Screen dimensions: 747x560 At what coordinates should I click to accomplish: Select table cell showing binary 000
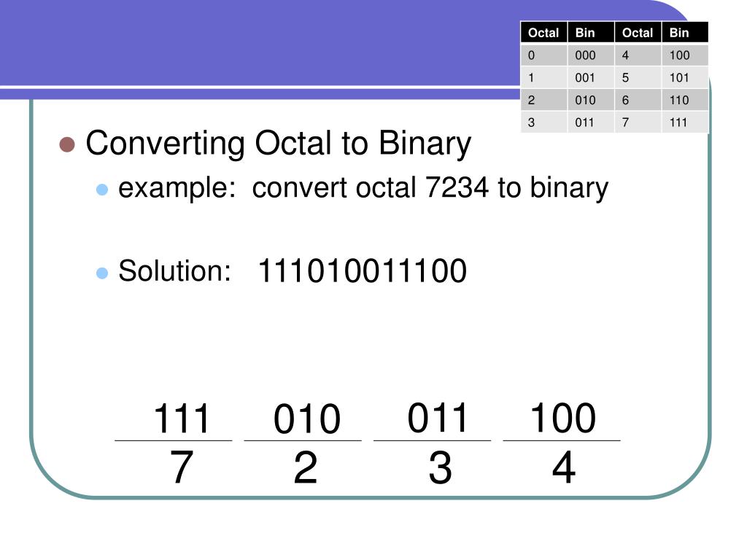pyautogui.click(x=591, y=55)
